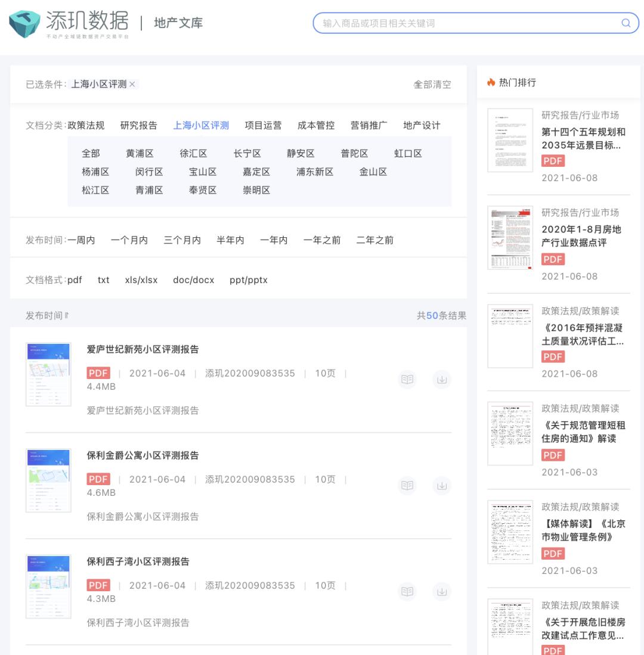Image resolution: width=644 pixels, height=655 pixels.
Task: Download the 保利金爵公寓小区评测报告
Action: pos(442,485)
